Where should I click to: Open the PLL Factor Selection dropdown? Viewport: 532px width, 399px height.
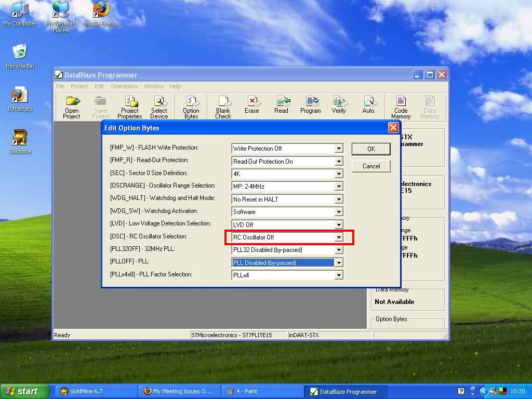point(339,275)
